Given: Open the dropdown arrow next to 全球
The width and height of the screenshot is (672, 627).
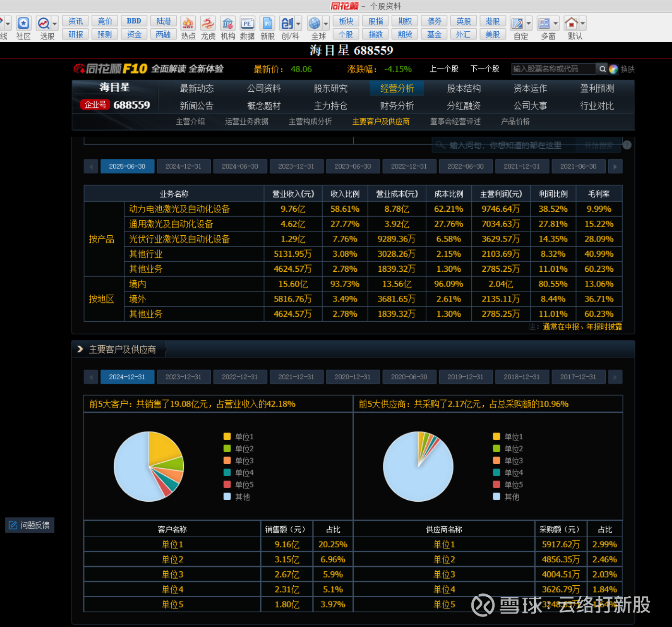Looking at the screenshot, I should (x=325, y=23).
